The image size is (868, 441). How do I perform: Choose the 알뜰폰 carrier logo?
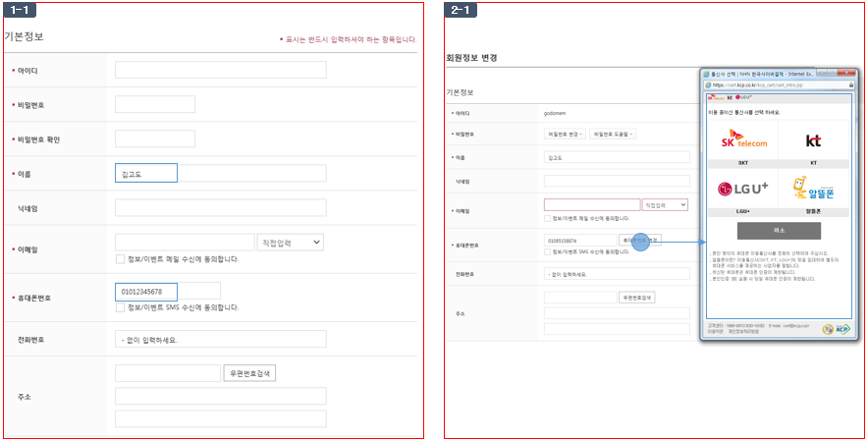coord(813,189)
